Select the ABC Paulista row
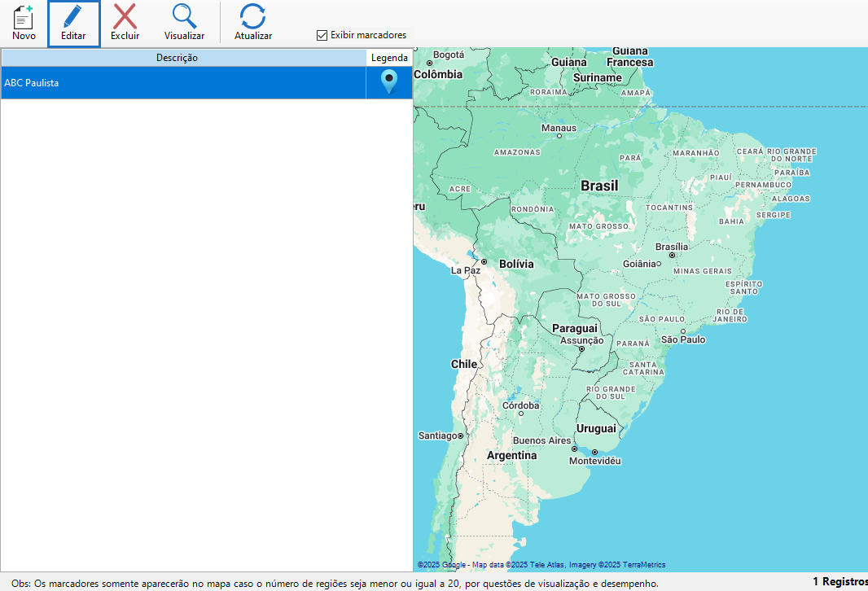This screenshot has width=868, height=591. 183,83
